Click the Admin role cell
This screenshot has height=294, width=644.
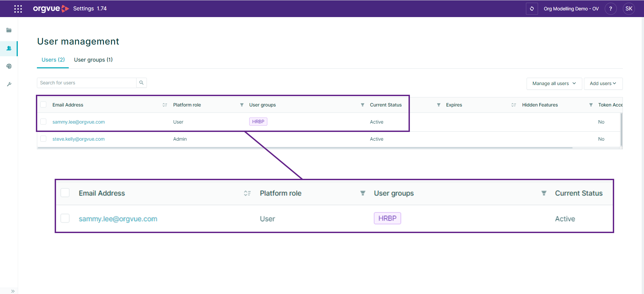(x=180, y=139)
